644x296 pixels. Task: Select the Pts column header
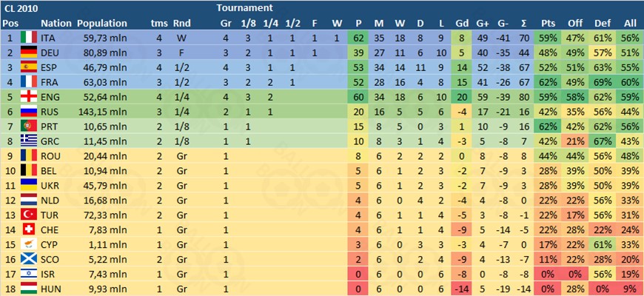pos(549,24)
